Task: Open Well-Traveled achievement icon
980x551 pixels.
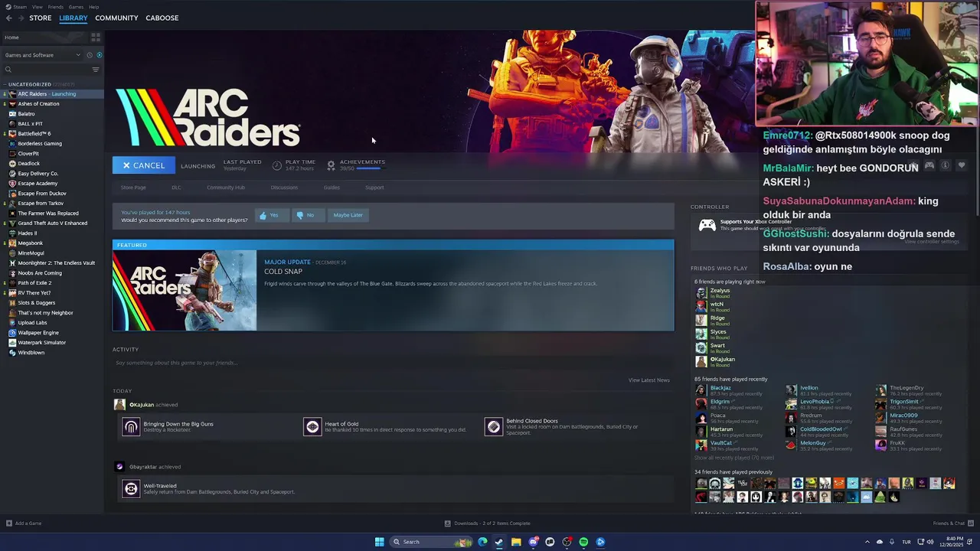Action: click(x=131, y=489)
